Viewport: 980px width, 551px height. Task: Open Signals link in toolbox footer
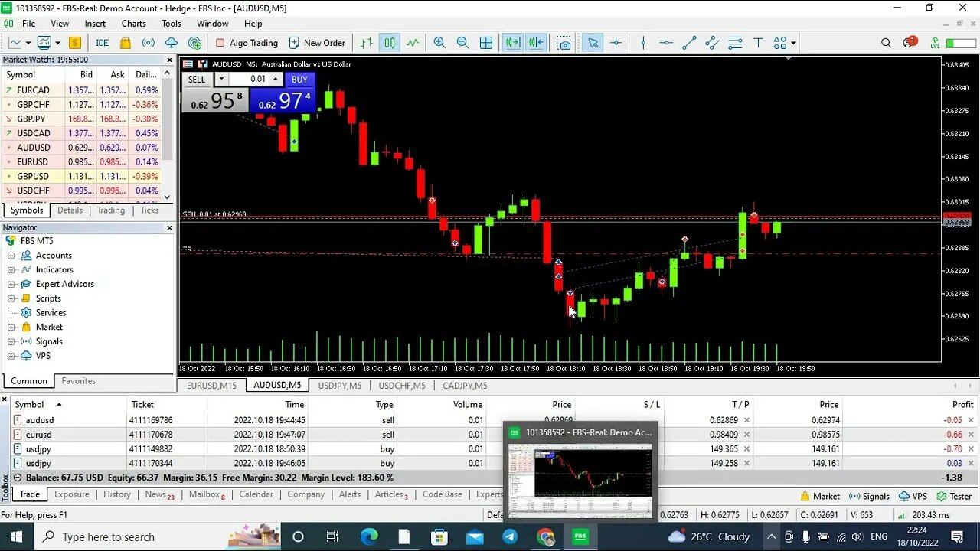[870, 496]
